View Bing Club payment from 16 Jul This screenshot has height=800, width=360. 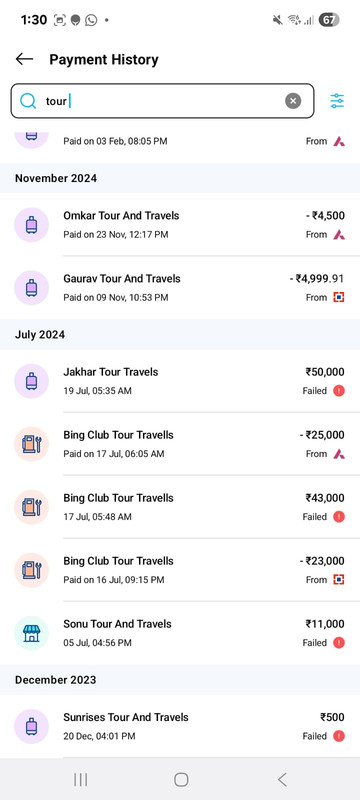click(x=180, y=570)
